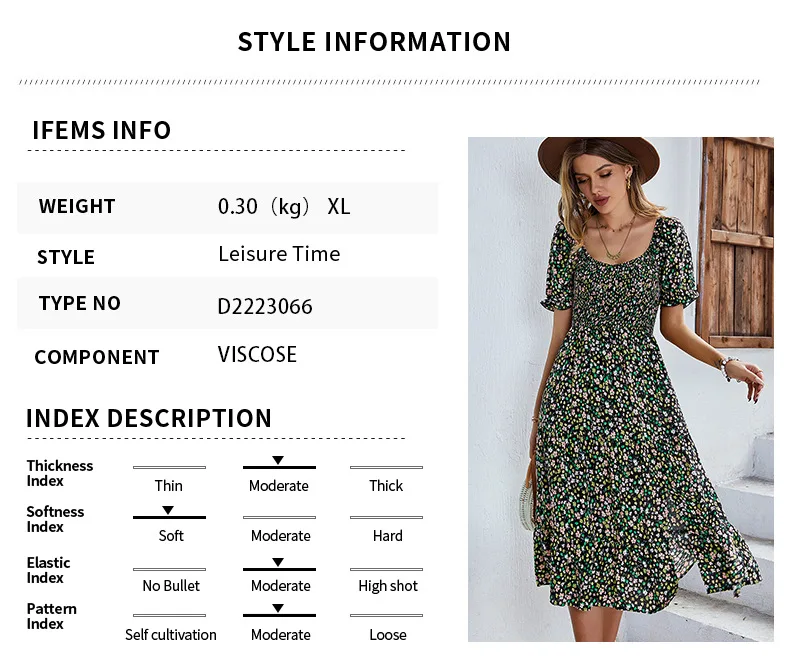Click the IFEMS INFO section title
Viewport: 790px width, 664px height.
(102, 130)
